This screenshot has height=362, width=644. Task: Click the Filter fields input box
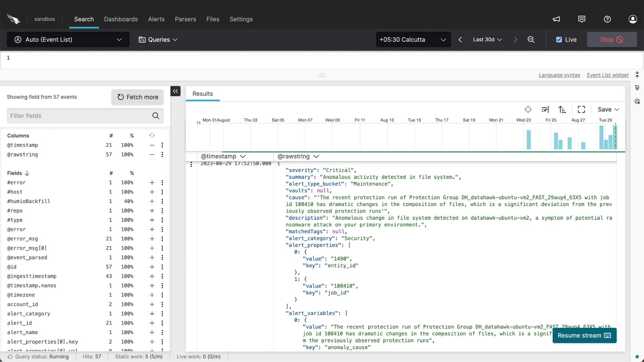pyautogui.click(x=79, y=116)
